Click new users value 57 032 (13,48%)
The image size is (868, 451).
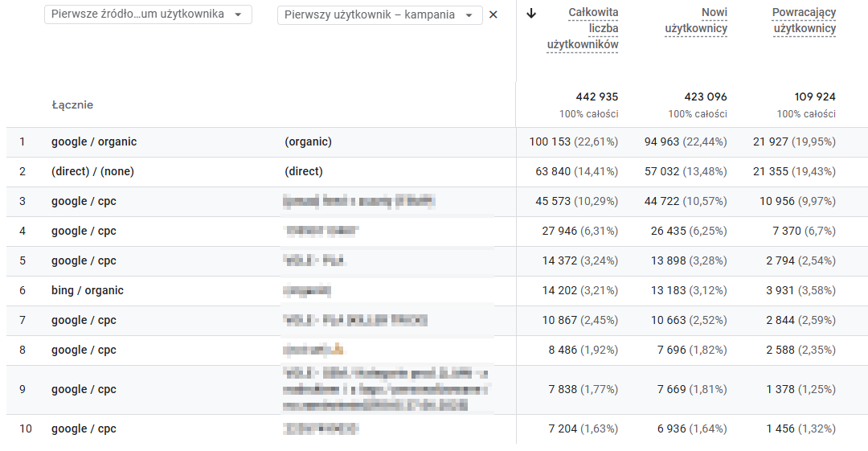coord(686,172)
